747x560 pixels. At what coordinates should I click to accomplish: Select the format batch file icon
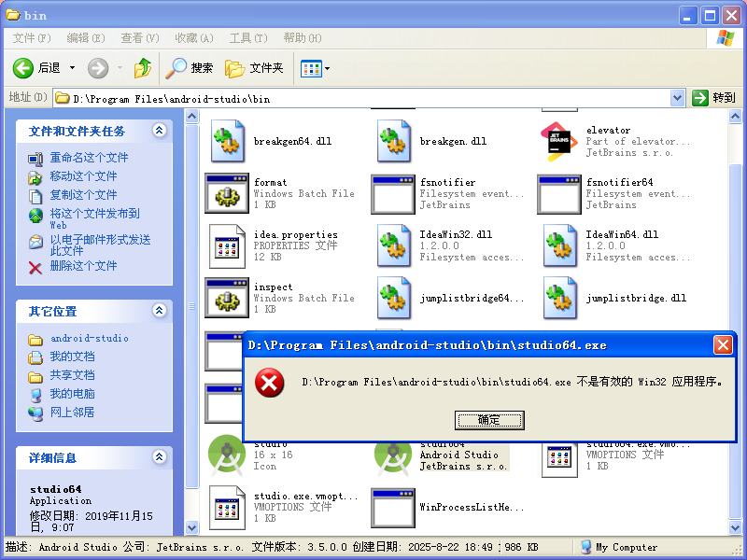click(227, 193)
